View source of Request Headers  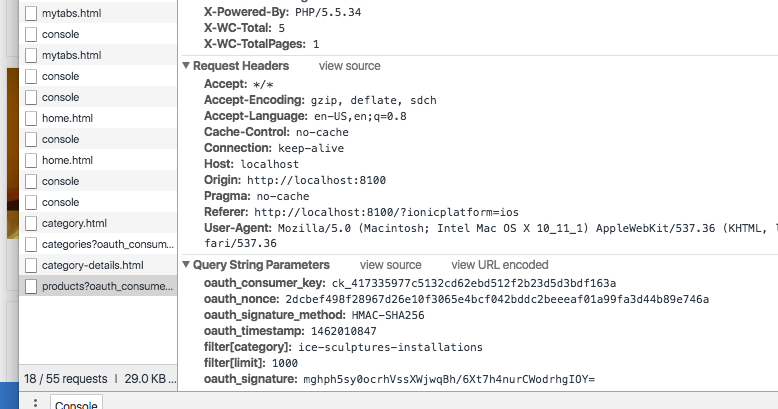(349, 66)
